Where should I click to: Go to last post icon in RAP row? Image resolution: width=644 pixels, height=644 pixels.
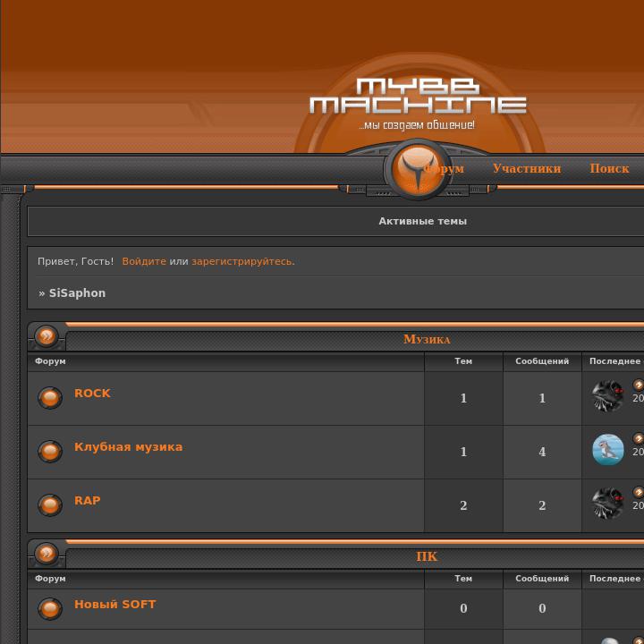[639, 492]
